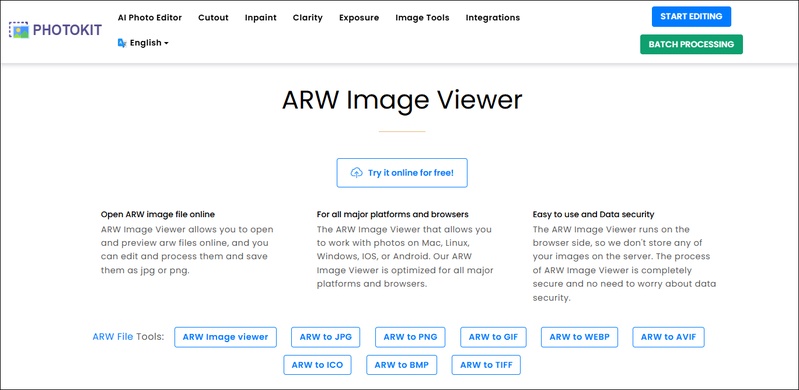The image size is (799, 390).
Task: Open the Exposure menu item
Action: [x=359, y=17]
